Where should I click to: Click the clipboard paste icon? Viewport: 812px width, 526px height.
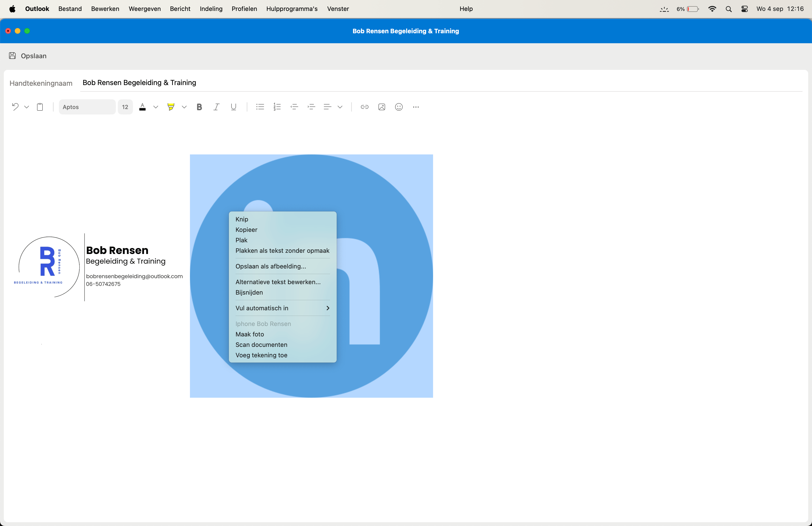(x=40, y=107)
